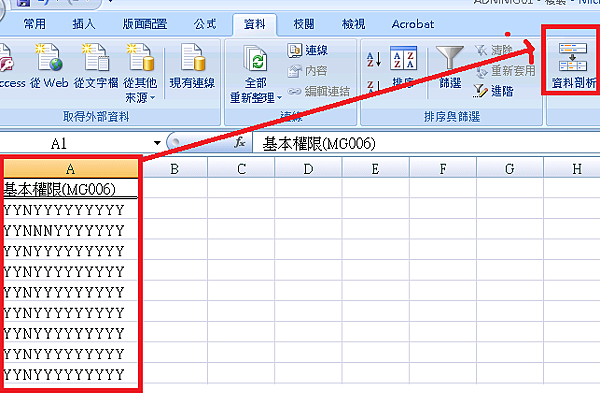
Task: Select column E header
Action: click(375, 169)
